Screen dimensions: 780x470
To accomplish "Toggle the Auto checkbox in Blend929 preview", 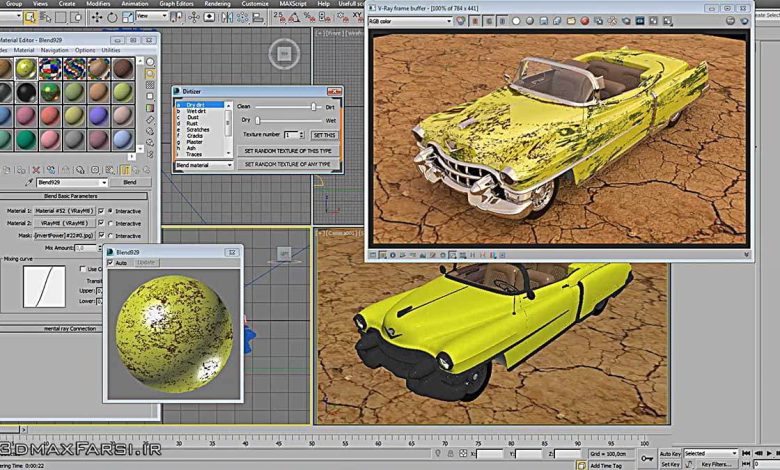I will pos(112,262).
